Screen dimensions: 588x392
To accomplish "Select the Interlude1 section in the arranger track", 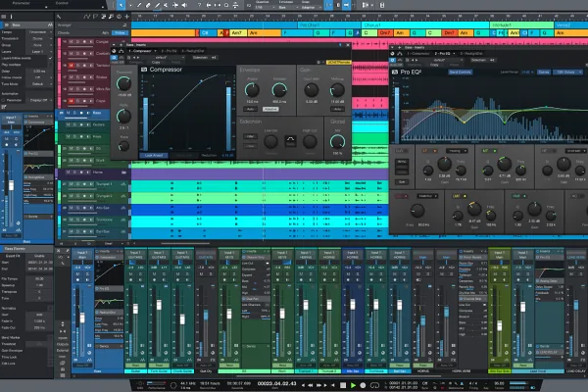I will pos(521,24).
